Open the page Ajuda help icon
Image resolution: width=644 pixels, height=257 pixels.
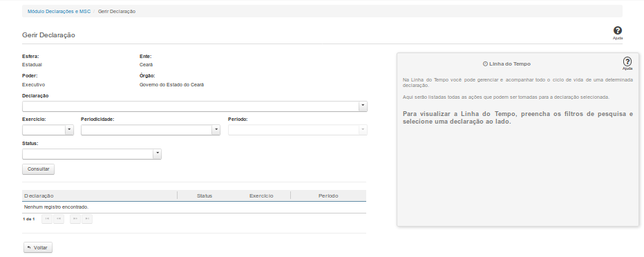pos(617,31)
